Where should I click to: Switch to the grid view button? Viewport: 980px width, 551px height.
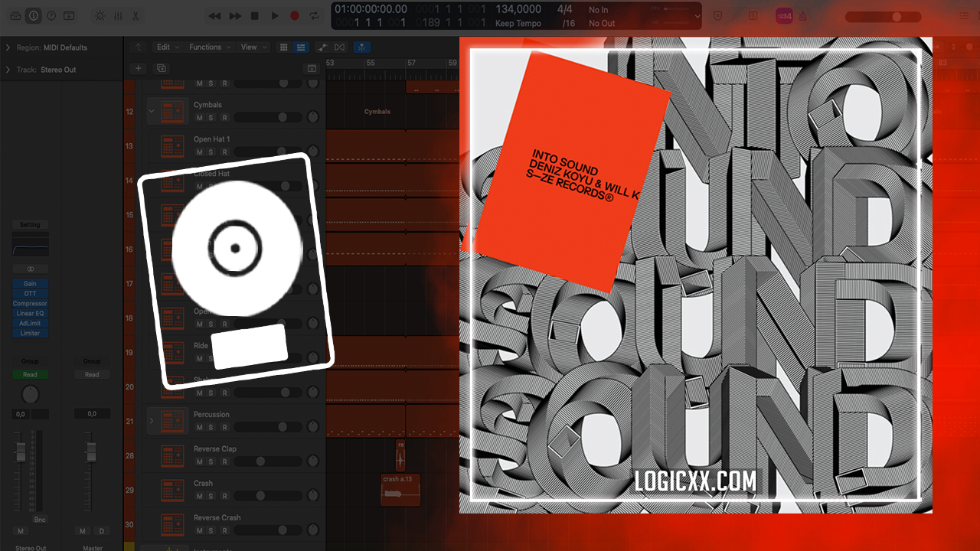[x=283, y=47]
